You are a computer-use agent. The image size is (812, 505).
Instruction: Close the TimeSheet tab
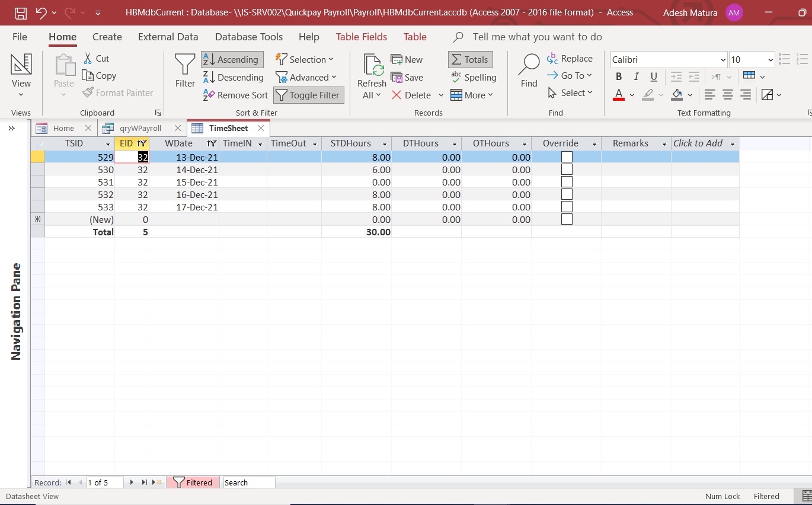pos(261,128)
